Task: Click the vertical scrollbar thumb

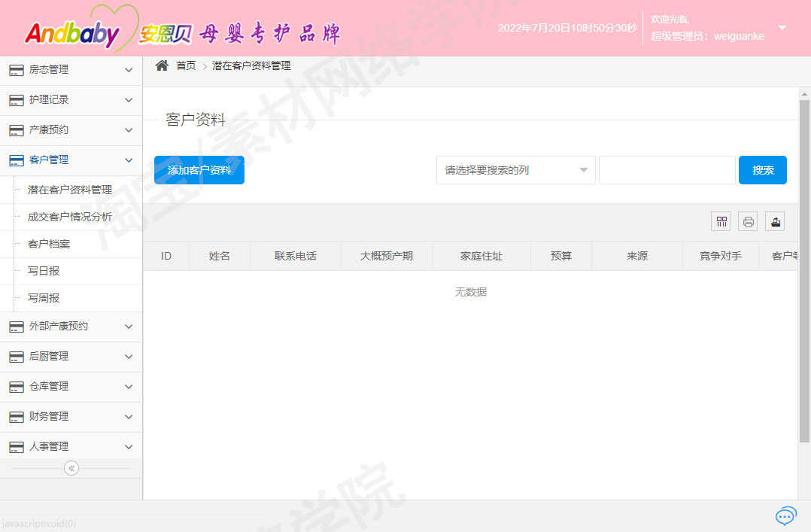Action: click(804, 271)
